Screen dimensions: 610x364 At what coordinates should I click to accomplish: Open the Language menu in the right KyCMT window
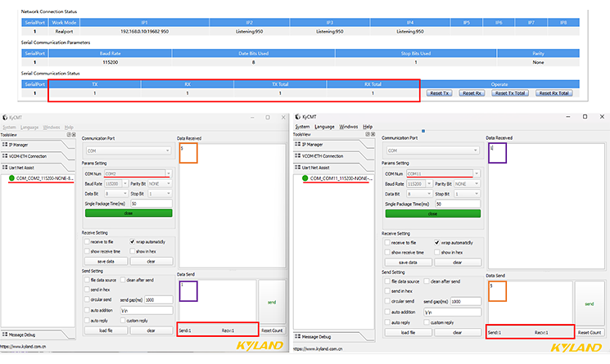(324, 127)
